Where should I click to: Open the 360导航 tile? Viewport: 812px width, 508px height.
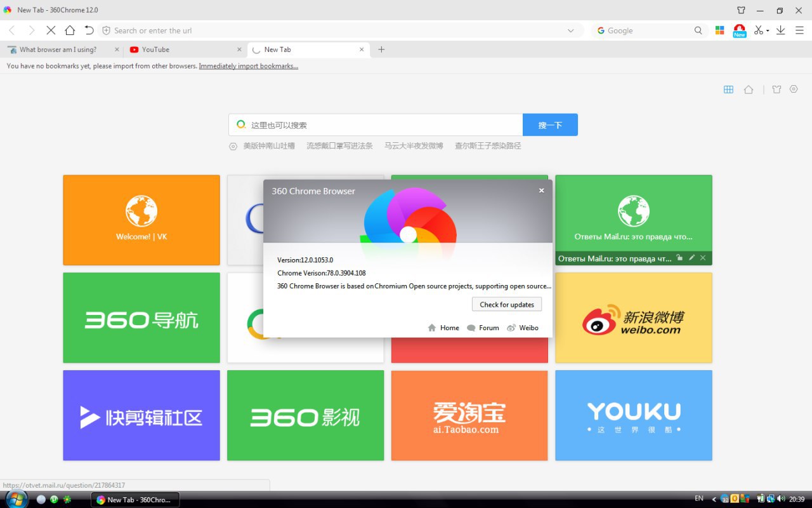pos(141,317)
